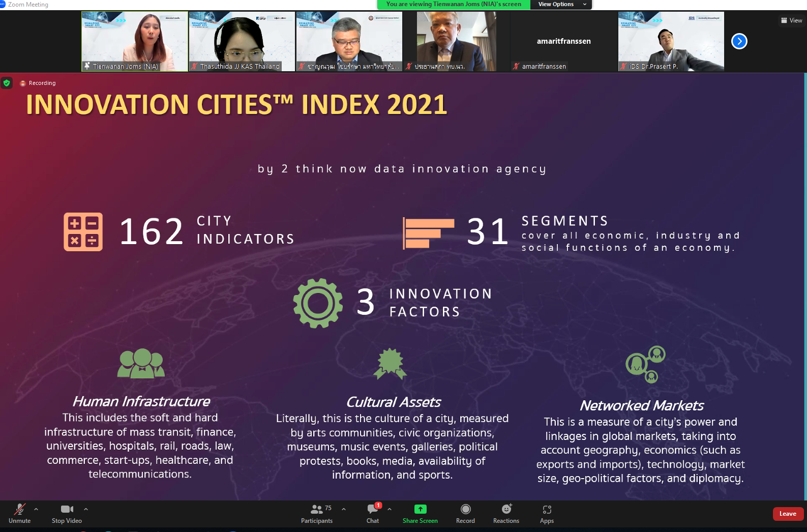Expand audio options arrow beside Unmute

click(x=36, y=509)
